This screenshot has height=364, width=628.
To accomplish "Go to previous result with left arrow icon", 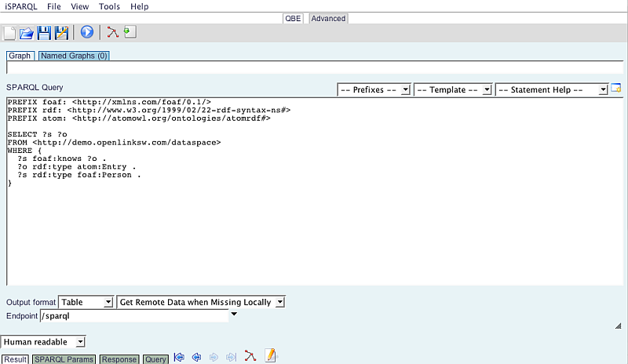I will (x=196, y=357).
